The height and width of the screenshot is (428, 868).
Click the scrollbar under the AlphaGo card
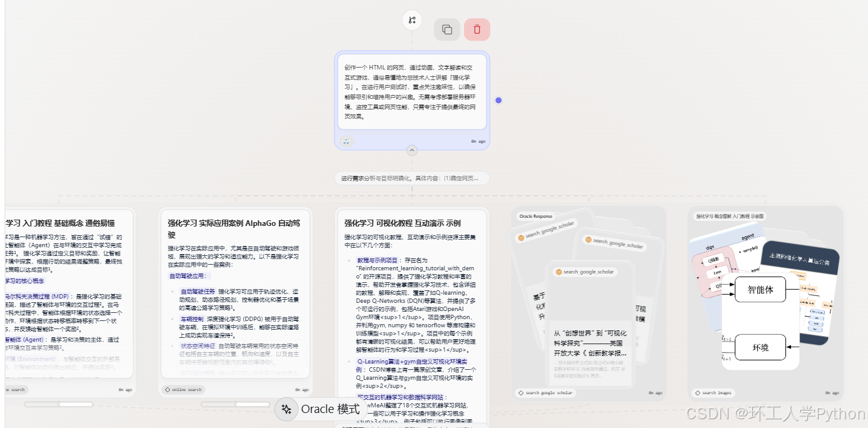point(235,404)
